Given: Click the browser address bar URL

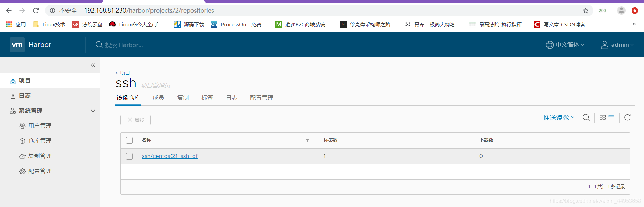Looking at the screenshot, I should coord(149,11).
